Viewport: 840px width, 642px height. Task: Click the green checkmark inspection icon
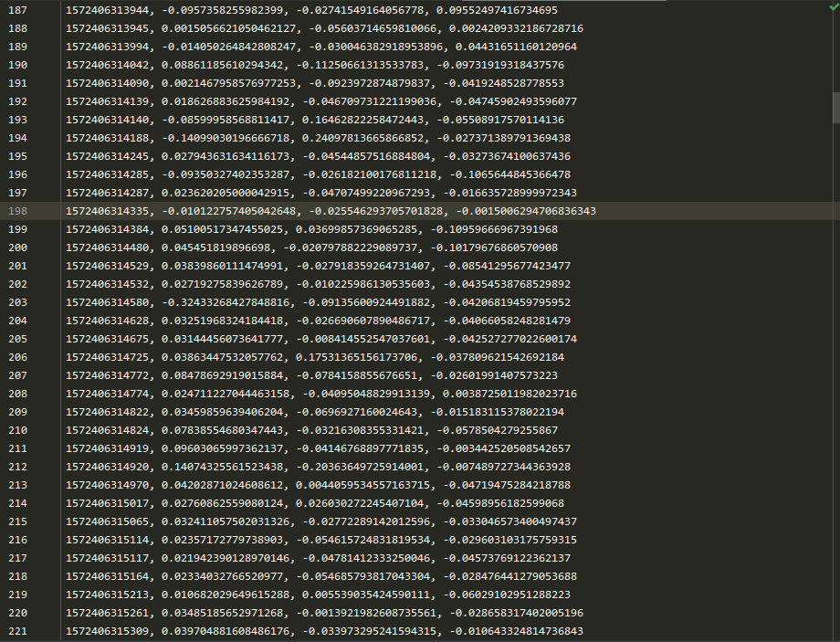833,8
